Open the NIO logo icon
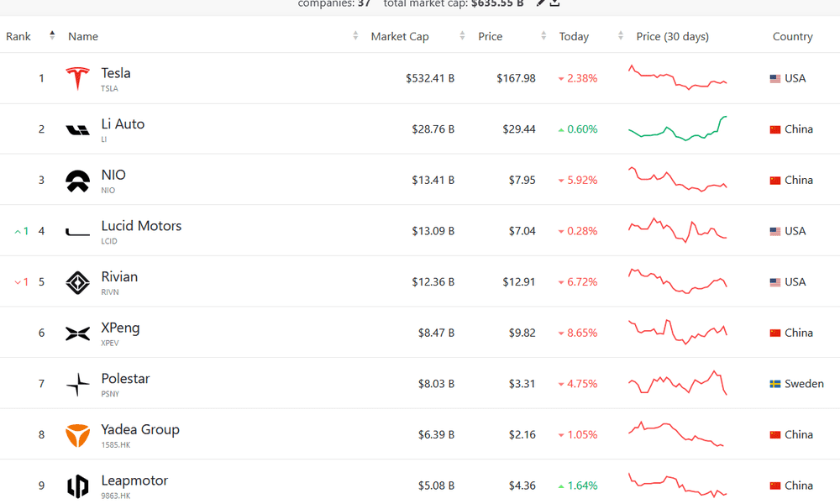The image size is (840, 504). [77, 181]
